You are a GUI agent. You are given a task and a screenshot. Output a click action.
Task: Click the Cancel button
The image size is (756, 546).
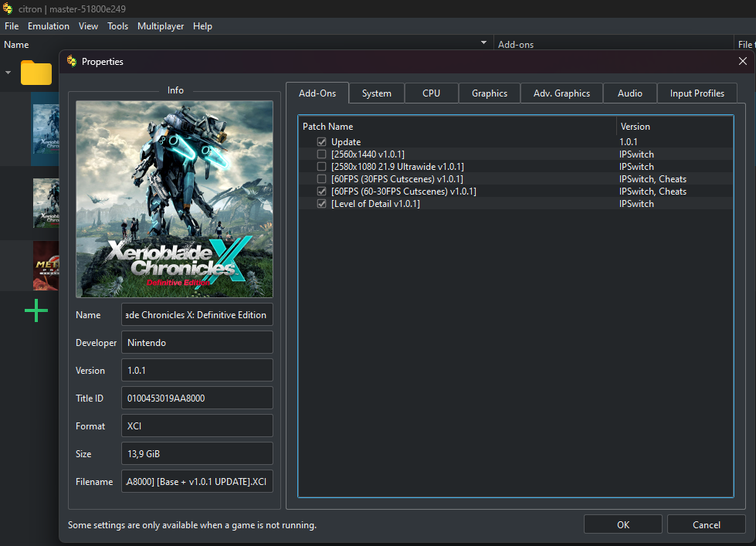[x=707, y=524]
